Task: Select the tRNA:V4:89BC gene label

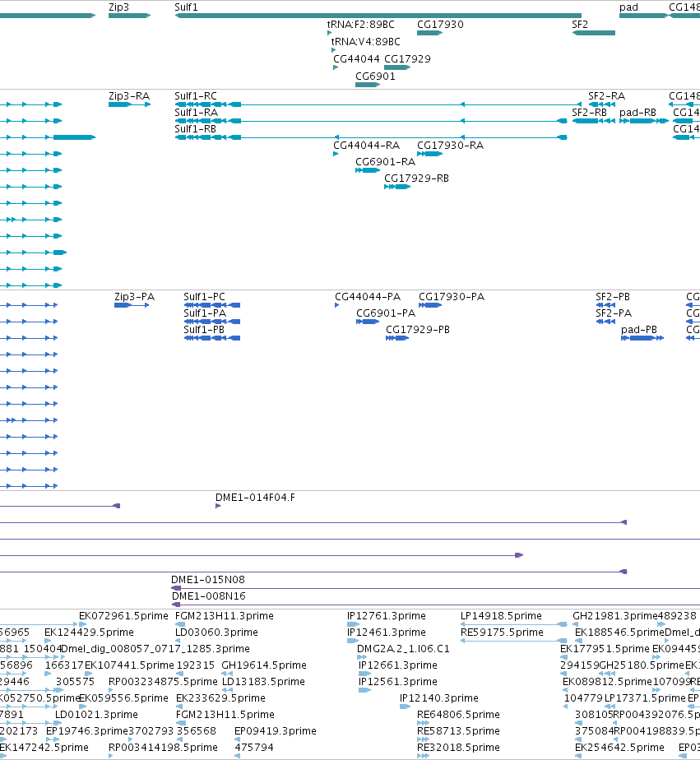Action: tap(365, 42)
